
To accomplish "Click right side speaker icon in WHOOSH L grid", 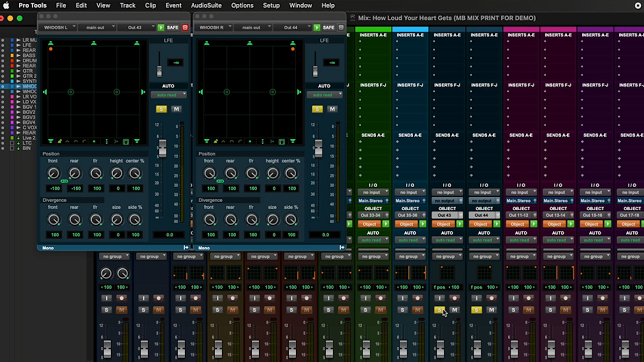I will coord(142,92).
